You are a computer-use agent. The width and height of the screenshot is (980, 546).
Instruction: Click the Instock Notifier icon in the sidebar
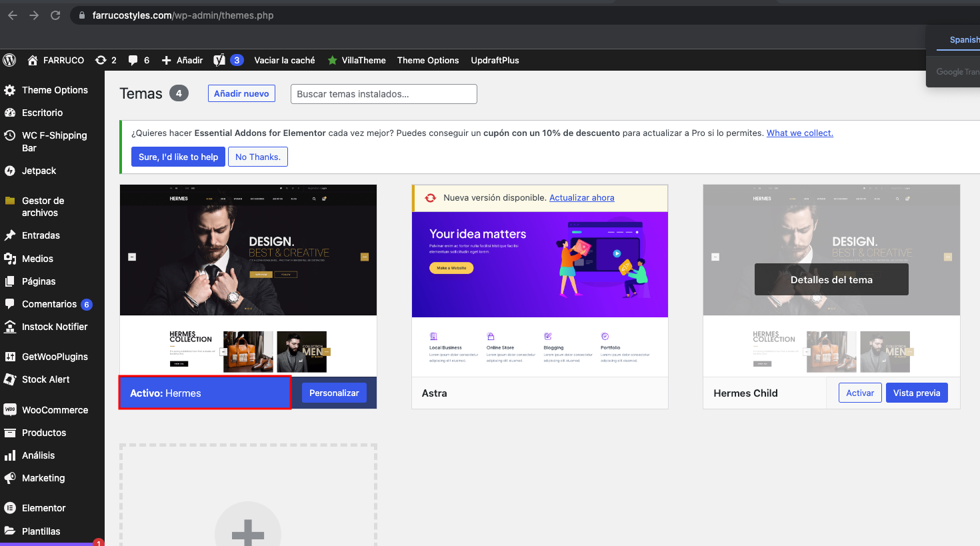(10, 327)
